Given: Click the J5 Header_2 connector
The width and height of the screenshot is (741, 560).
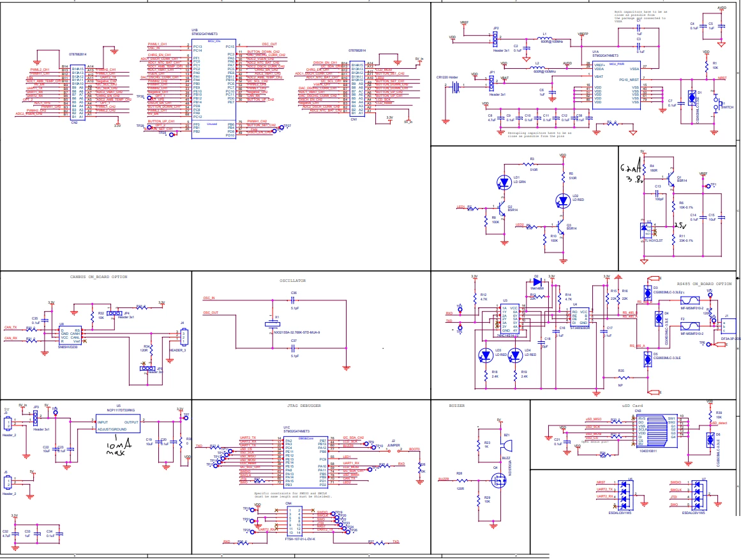Looking at the screenshot, I should pyautogui.click(x=8, y=482).
